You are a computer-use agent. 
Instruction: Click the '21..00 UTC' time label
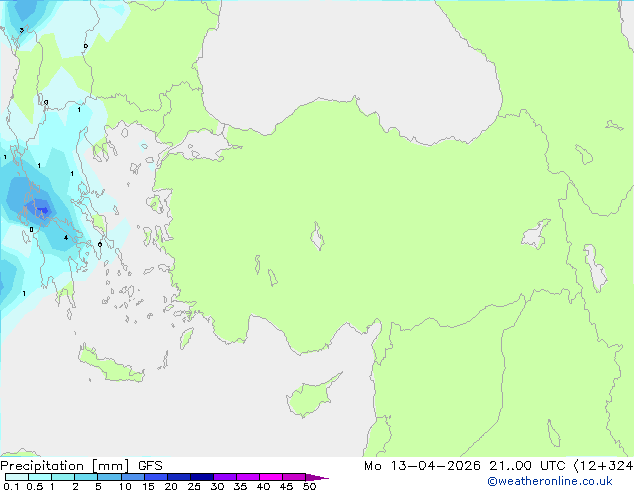point(527,466)
